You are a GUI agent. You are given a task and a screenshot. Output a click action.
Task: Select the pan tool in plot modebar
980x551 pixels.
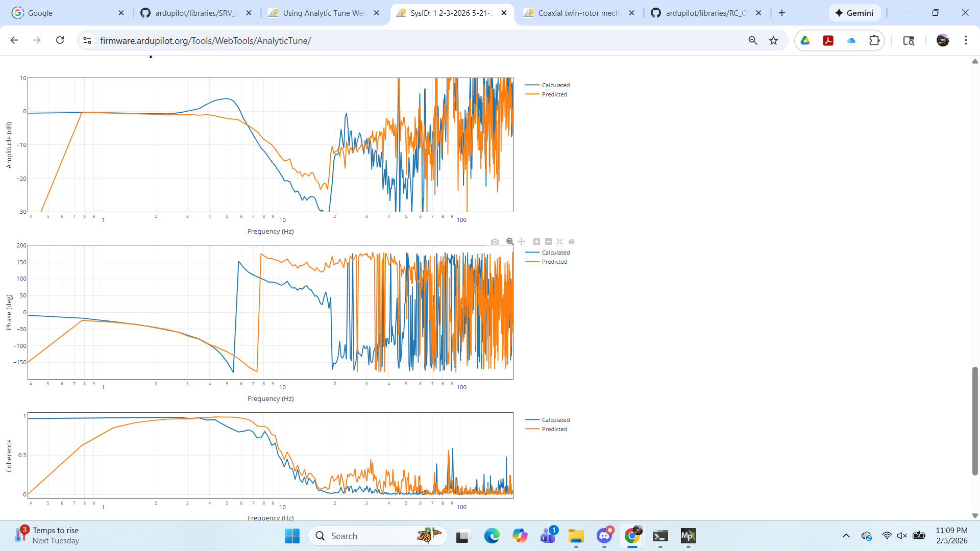tap(521, 242)
